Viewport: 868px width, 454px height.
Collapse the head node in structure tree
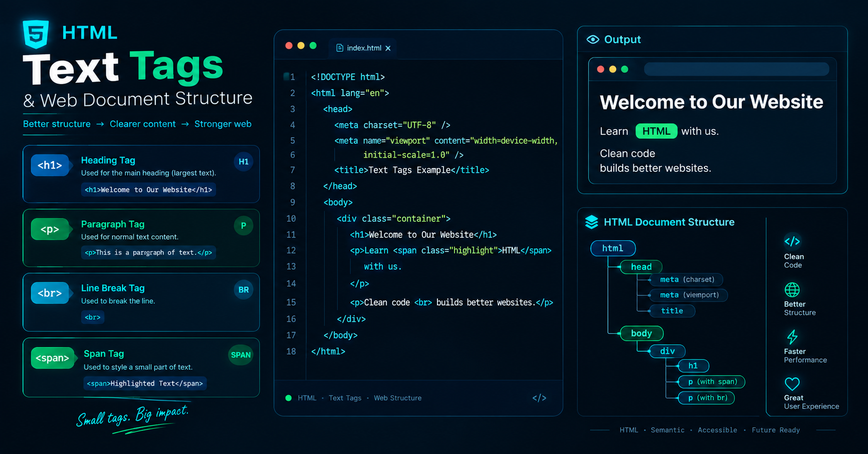(641, 267)
